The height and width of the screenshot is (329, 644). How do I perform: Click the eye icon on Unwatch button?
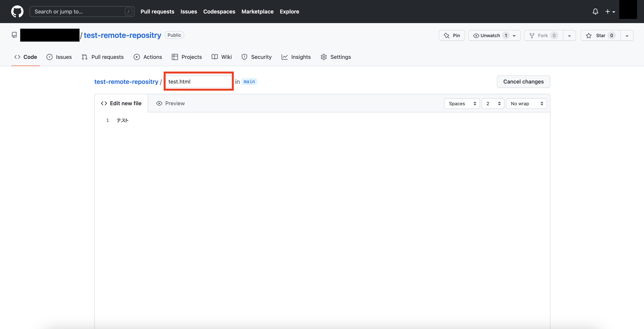476,36
